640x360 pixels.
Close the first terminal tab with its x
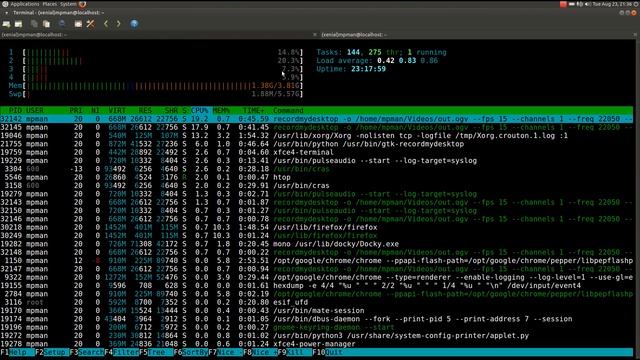[x=315, y=35]
